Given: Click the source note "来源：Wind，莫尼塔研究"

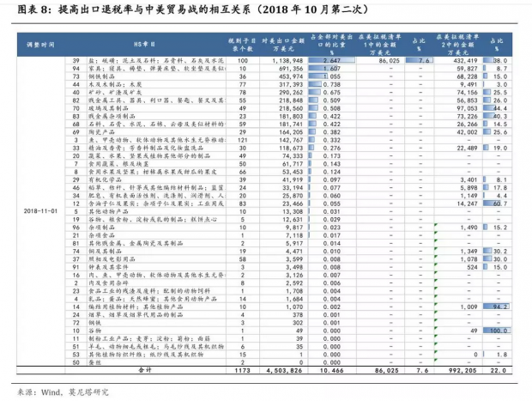Looking at the screenshot, I should (x=63, y=392).
